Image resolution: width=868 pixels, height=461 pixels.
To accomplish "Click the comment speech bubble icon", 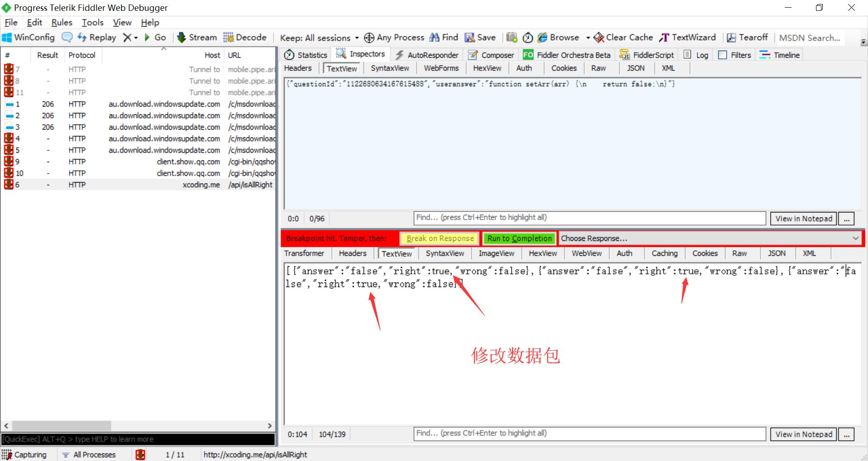I will coord(67,38).
